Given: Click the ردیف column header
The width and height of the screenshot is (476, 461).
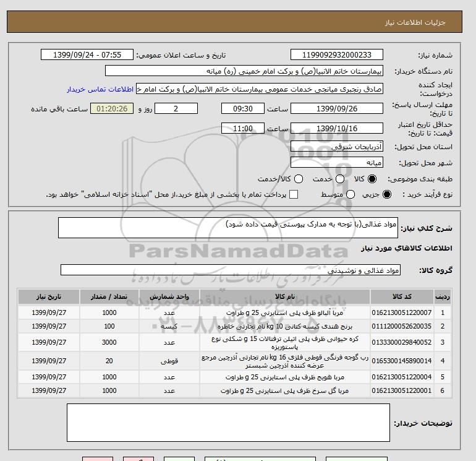Looking at the screenshot, I should pos(443,296).
